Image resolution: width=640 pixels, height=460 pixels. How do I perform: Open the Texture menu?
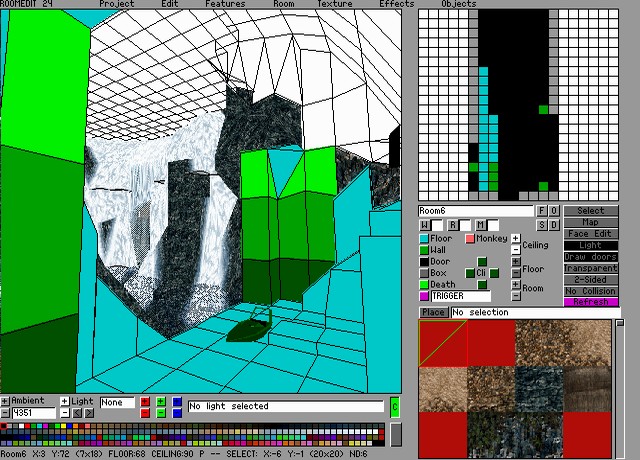point(334,4)
